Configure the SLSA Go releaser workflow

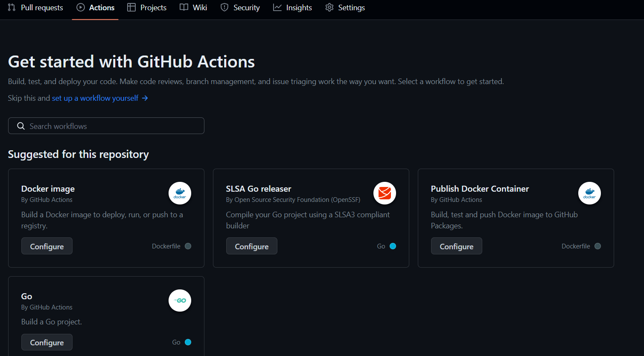click(x=252, y=246)
